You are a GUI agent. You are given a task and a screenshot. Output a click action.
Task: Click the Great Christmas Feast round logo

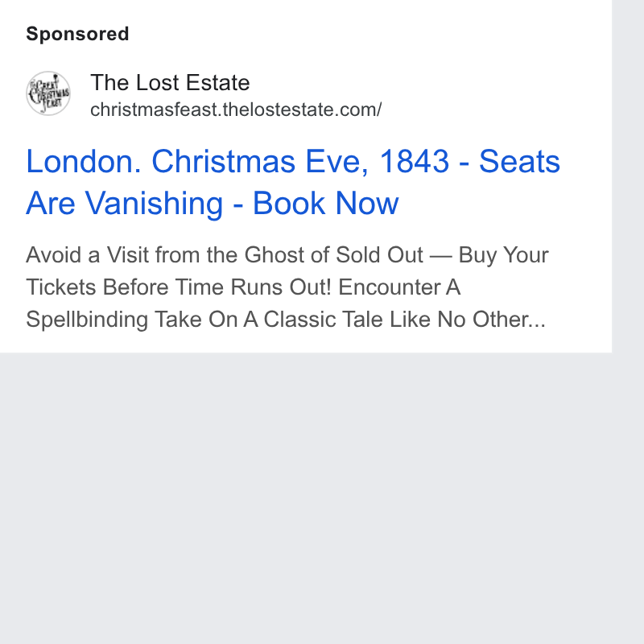coord(48,93)
